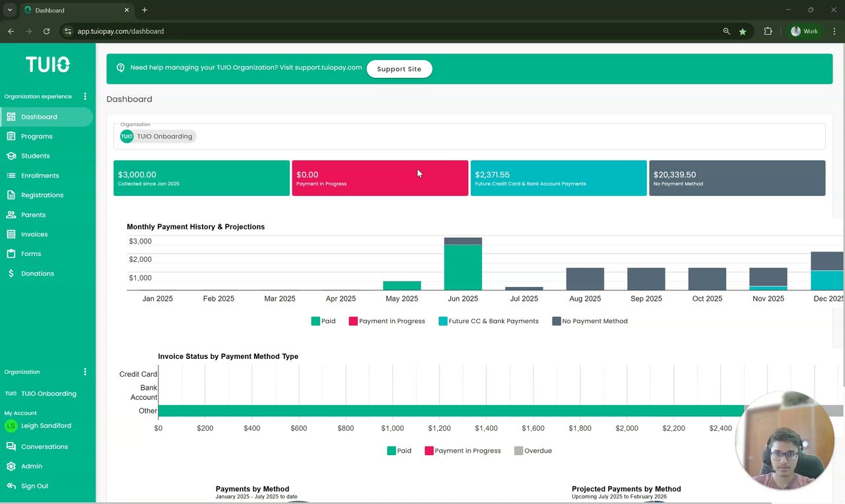This screenshot has width=845, height=504.
Task: Click the TUIO Onboarding organization chip
Action: click(x=158, y=137)
